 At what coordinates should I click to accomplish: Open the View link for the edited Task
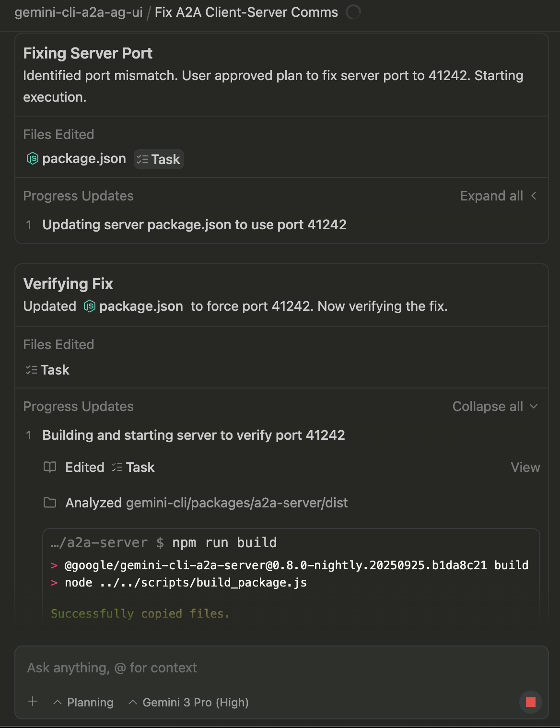525,467
